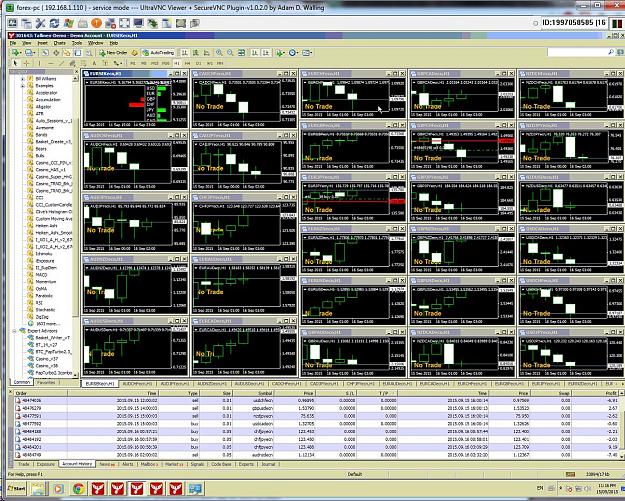Close the Navigator panel

point(77,71)
